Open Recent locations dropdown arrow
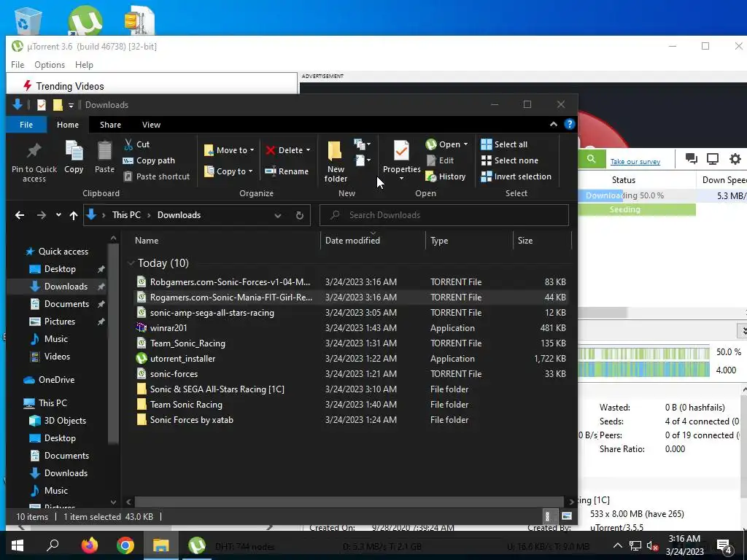The image size is (747, 560). click(58, 215)
